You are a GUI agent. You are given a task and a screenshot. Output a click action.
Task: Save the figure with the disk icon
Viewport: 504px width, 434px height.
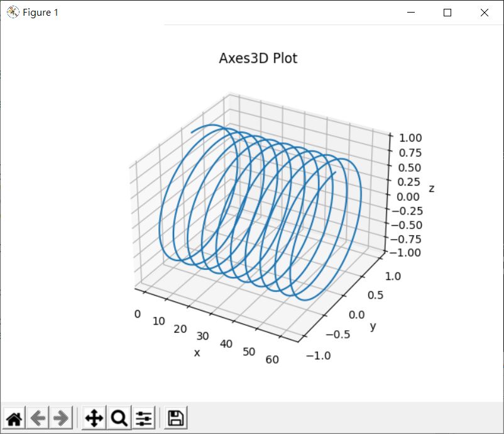[x=175, y=418]
